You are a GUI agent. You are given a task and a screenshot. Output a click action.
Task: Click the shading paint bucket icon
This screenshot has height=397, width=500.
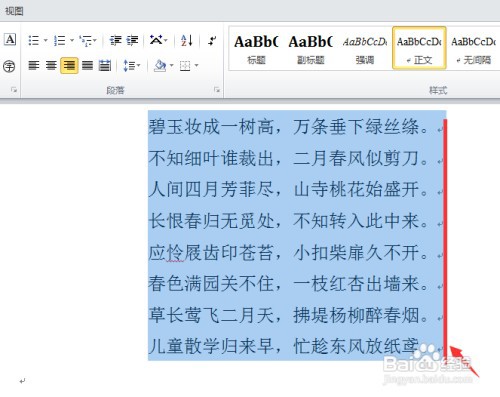click(160, 65)
